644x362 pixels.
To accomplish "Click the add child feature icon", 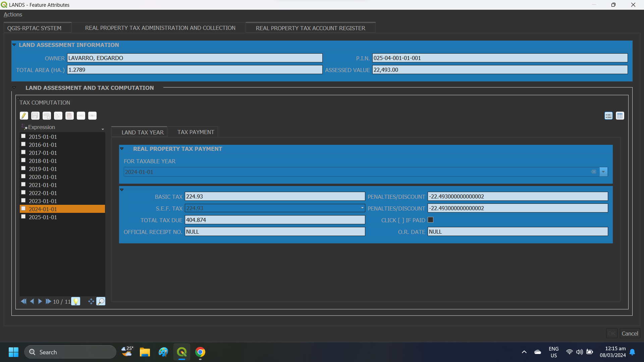I will (47, 116).
